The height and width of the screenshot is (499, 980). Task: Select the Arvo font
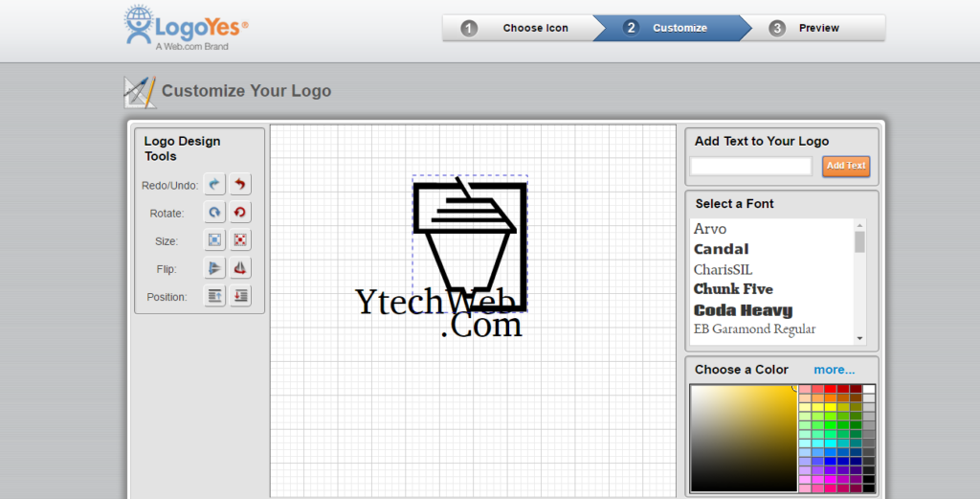tap(710, 229)
